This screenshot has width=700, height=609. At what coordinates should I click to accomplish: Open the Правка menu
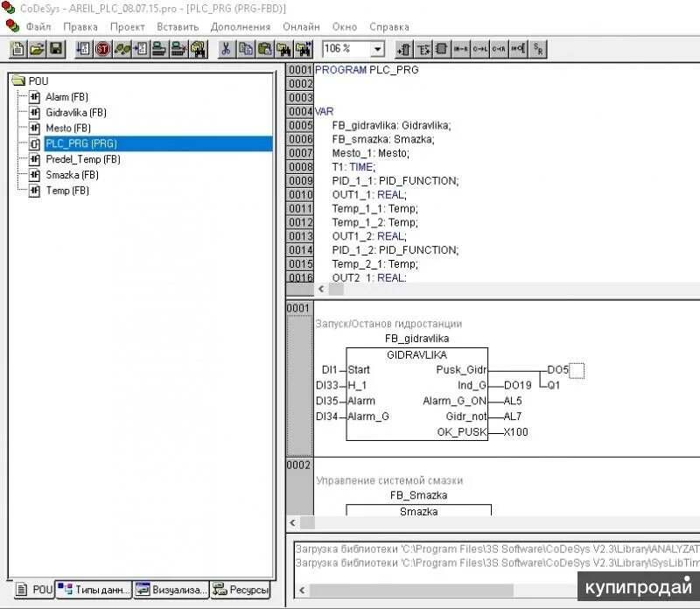point(80,27)
